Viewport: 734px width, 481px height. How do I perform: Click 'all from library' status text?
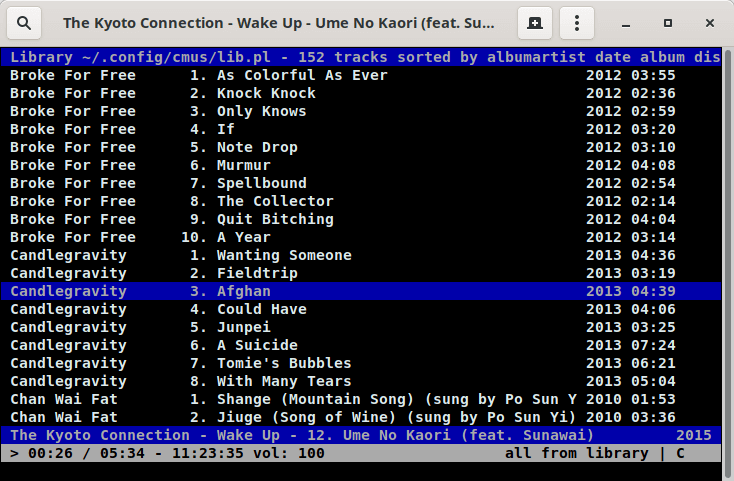[577, 453]
